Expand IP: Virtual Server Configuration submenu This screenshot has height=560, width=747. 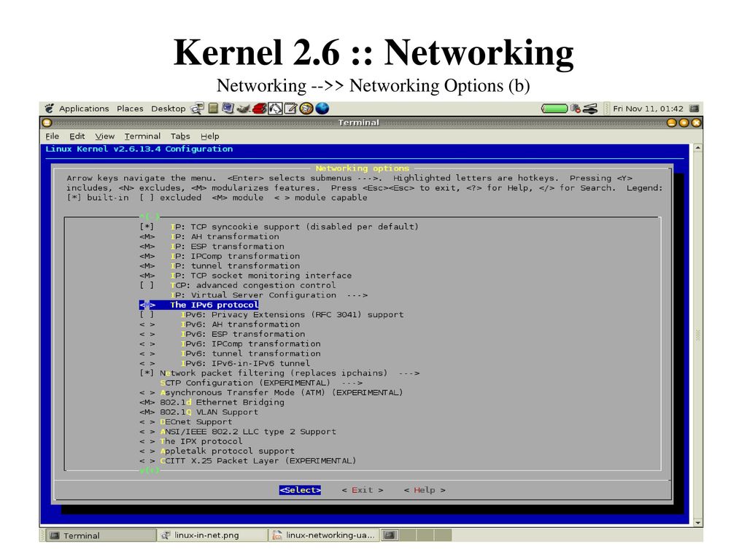269,295
